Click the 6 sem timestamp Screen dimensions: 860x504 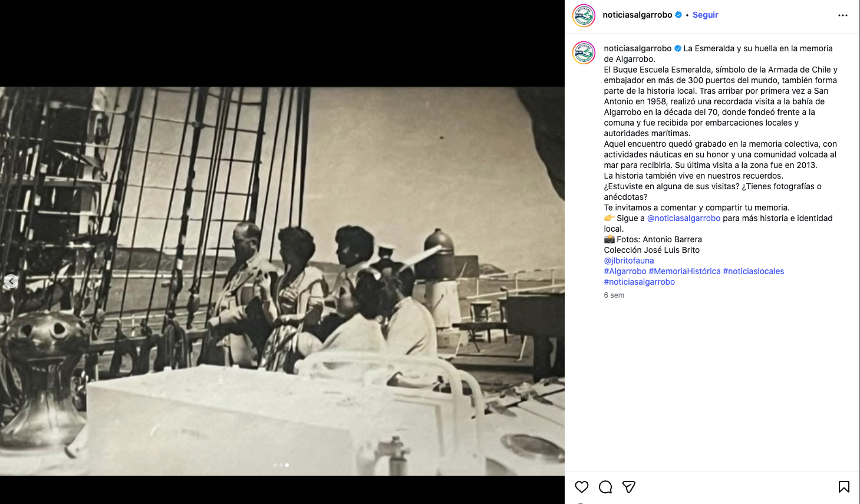614,295
